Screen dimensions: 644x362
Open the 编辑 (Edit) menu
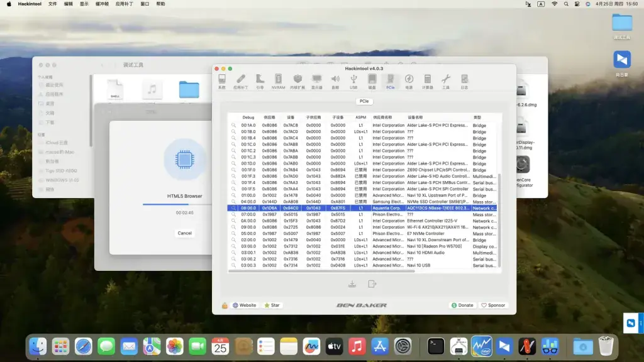pos(68,4)
